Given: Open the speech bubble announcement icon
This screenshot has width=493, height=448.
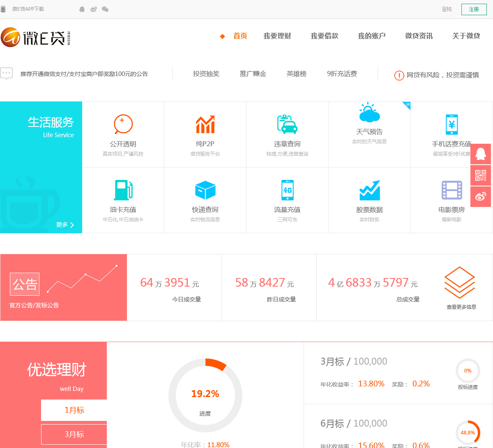Looking at the screenshot, I should [x=7, y=74].
